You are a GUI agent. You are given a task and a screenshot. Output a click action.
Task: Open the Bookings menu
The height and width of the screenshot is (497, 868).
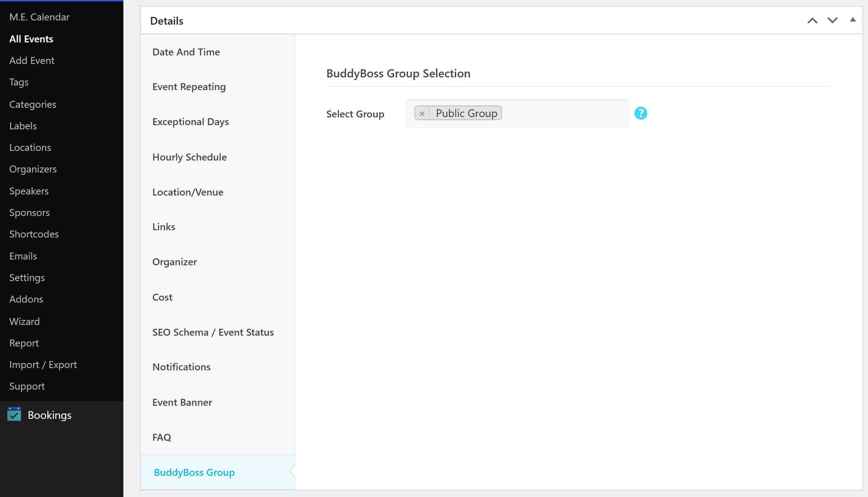point(50,415)
